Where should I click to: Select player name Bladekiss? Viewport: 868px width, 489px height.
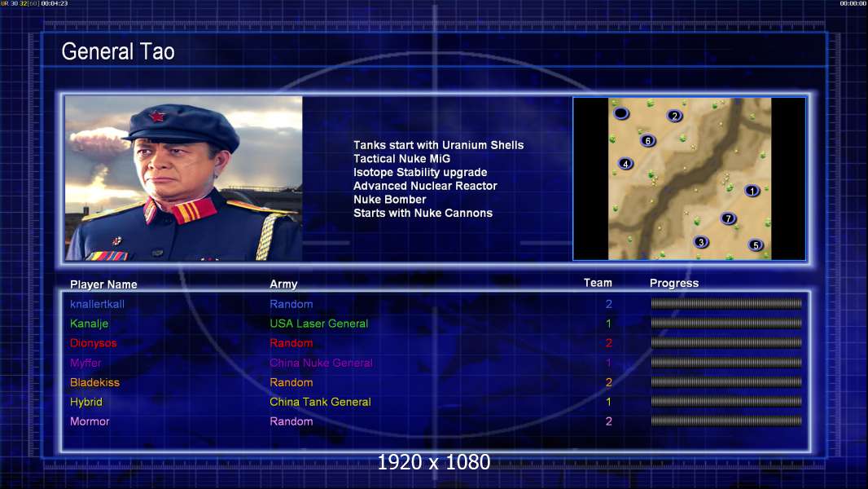click(x=94, y=383)
